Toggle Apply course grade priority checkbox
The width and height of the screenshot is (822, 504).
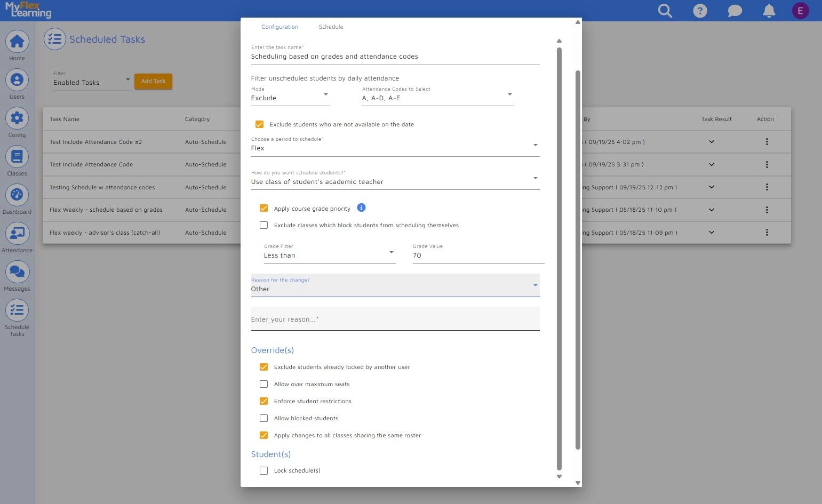(x=264, y=208)
